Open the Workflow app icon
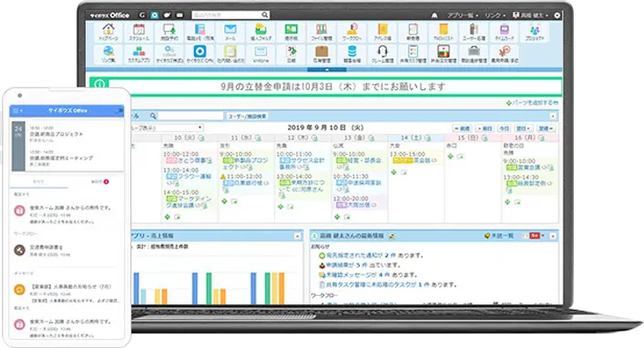This screenshot has height=348, width=644. (x=352, y=32)
